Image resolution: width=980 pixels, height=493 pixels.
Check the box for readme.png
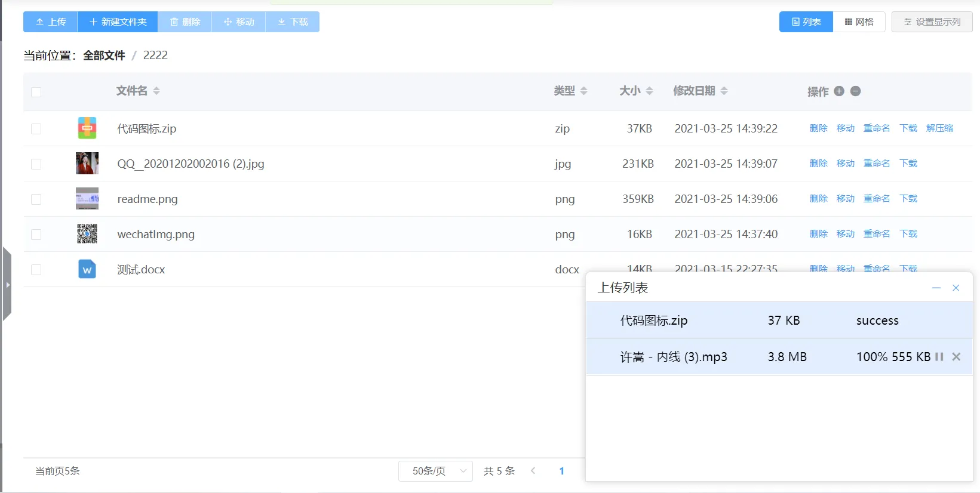click(36, 199)
